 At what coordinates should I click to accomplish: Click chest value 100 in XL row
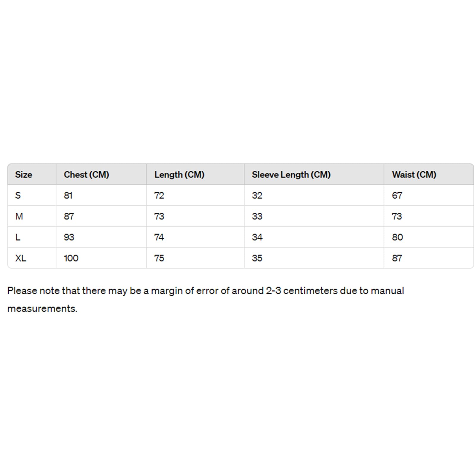(x=71, y=258)
